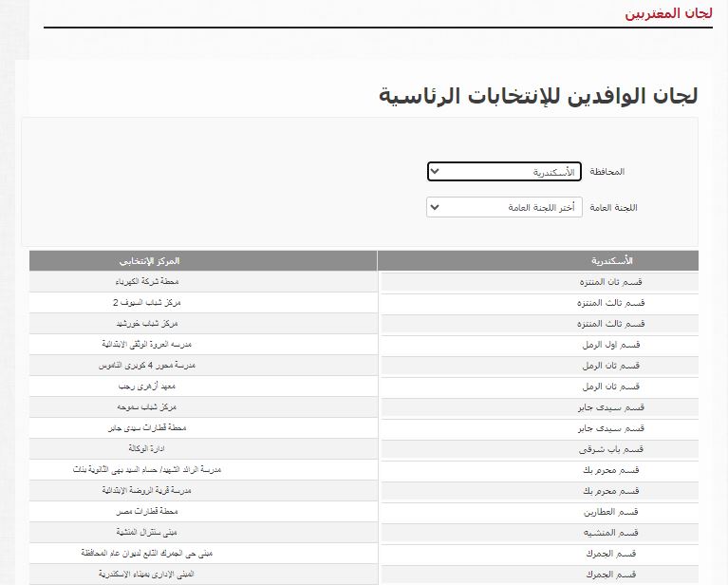This screenshot has height=585, width=728.
Task: Click قسم المنشيه district cell
Action: (539, 533)
